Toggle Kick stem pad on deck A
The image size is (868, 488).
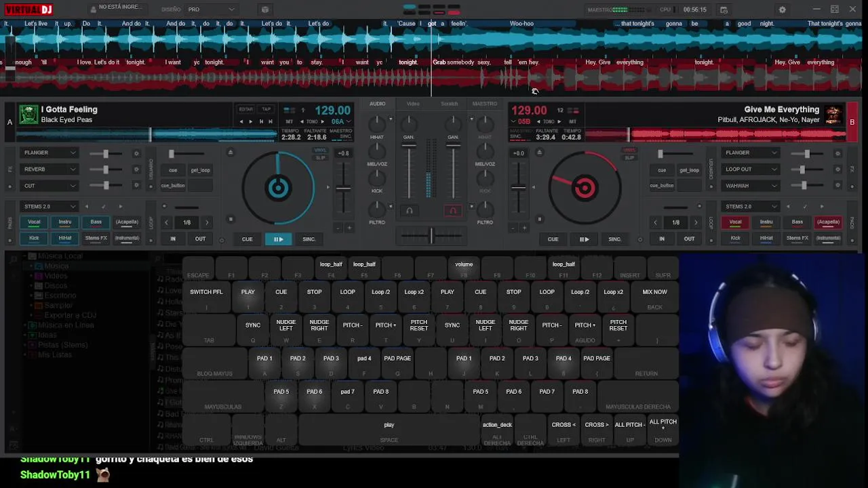[x=34, y=238]
